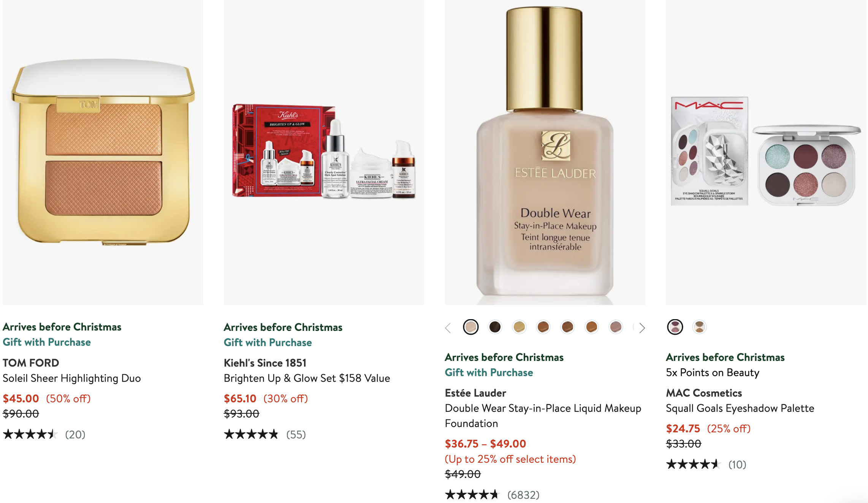
Task: Open the MAC eyeshadow palette image
Action: point(766,152)
